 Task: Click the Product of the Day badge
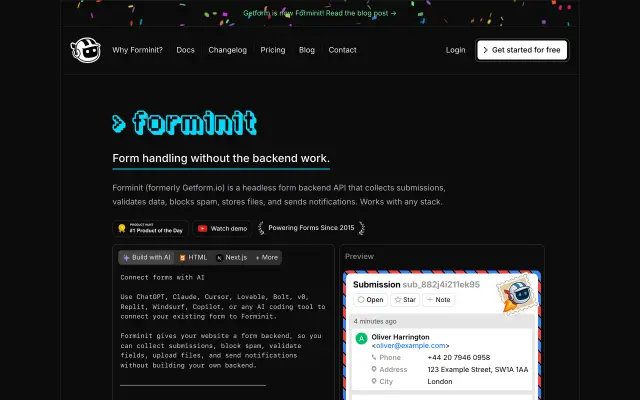[x=150, y=228]
